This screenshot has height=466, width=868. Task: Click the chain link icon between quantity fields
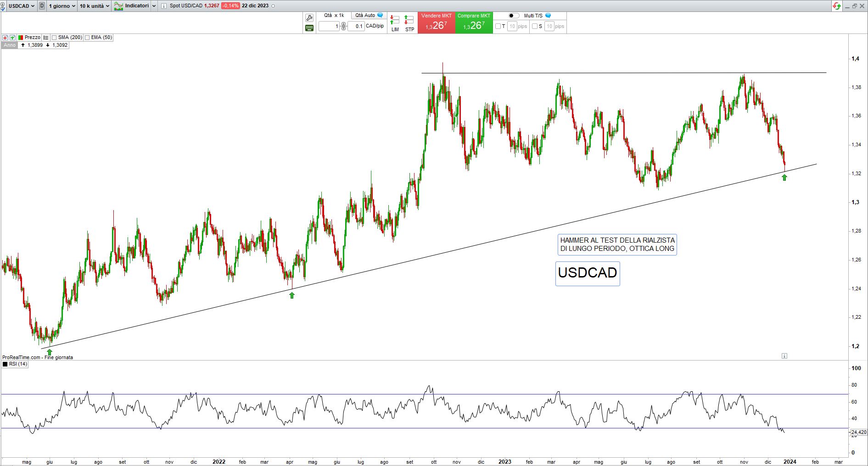click(x=343, y=26)
